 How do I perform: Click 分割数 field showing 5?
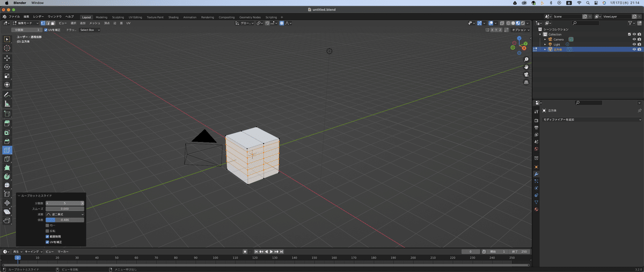tap(65, 203)
